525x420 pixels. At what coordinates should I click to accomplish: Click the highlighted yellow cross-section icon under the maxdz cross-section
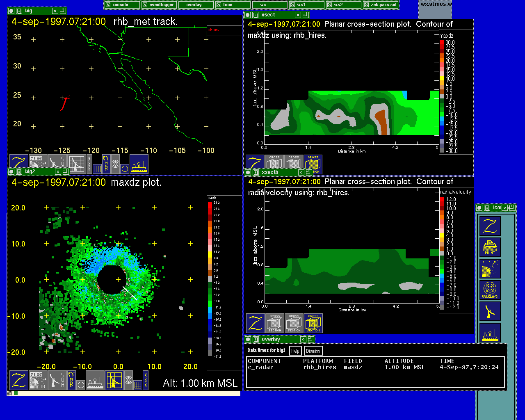pos(313,164)
